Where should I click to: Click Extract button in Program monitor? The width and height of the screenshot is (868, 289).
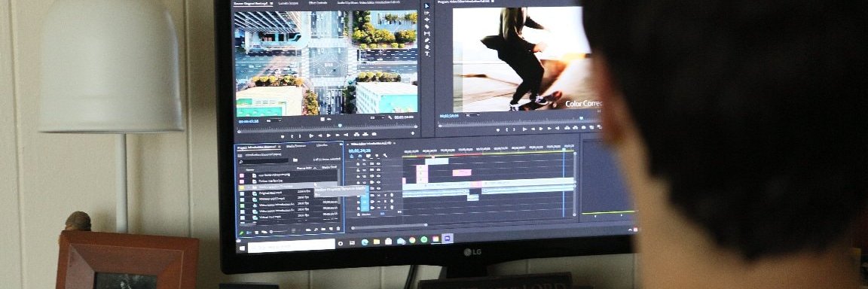(575, 128)
